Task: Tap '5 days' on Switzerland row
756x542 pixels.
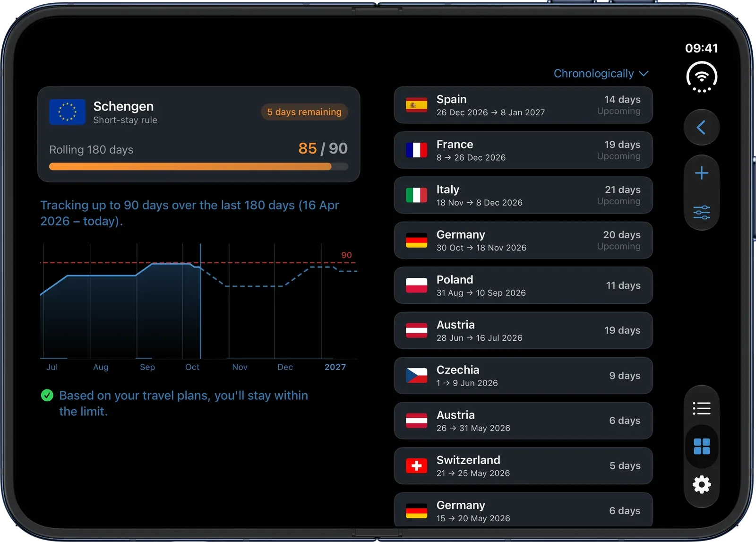Action: pos(625,466)
